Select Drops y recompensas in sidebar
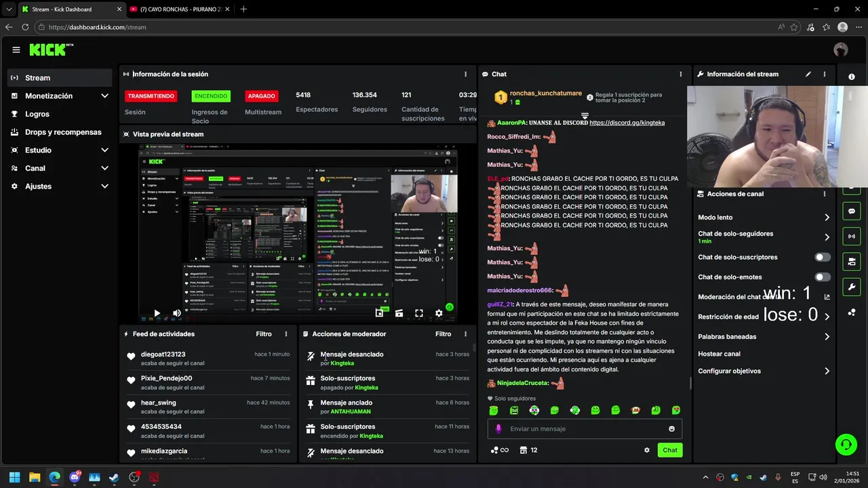Image resolution: width=868 pixels, height=488 pixels. pos(60,132)
